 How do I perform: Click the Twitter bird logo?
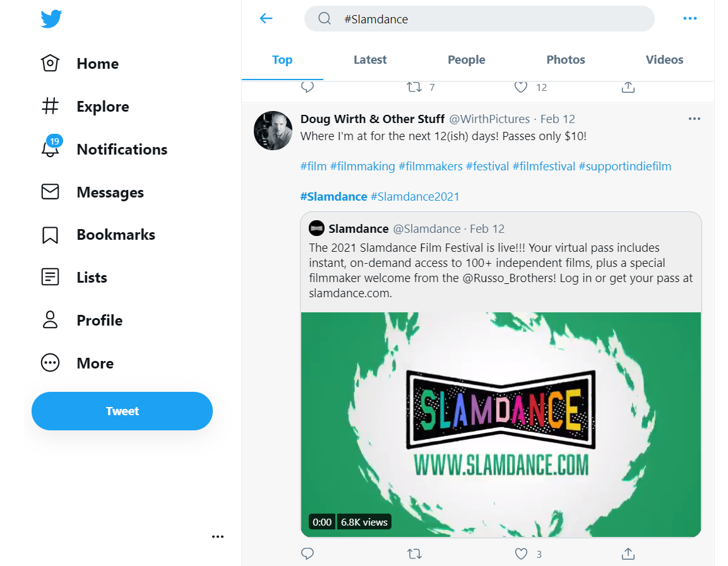click(x=51, y=19)
